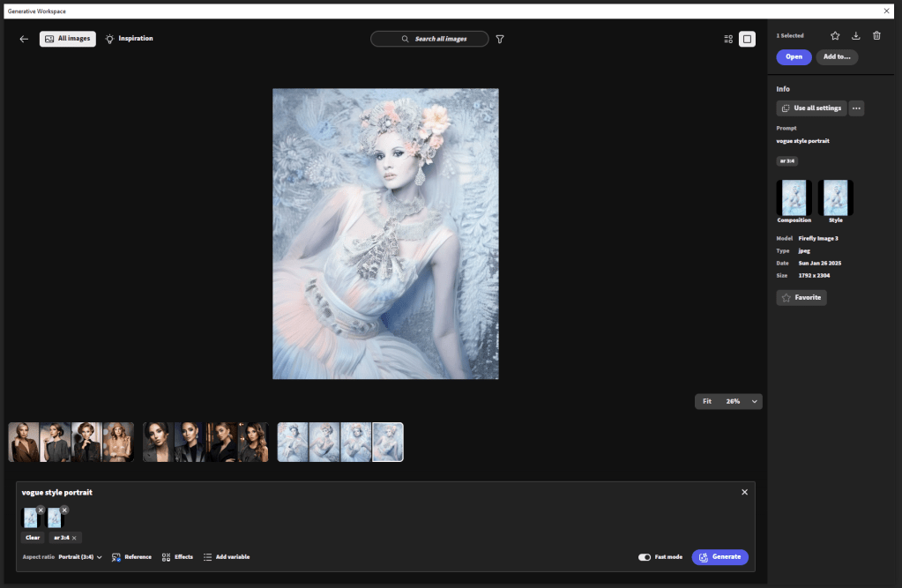Download the selected image
902x588 pixels.
coord(855,35)
